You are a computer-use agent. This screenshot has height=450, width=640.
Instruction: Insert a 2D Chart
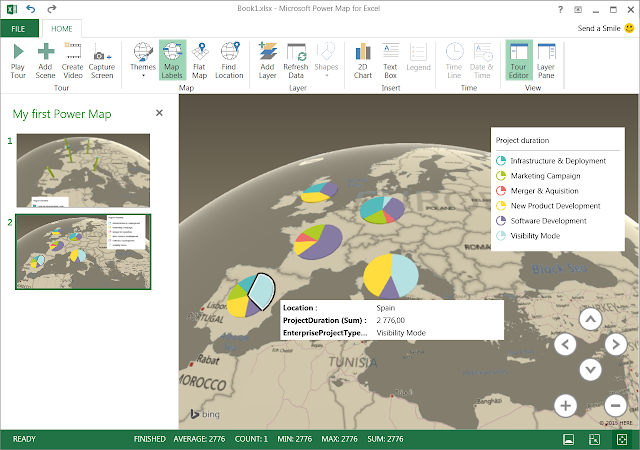tap(363, 60)
